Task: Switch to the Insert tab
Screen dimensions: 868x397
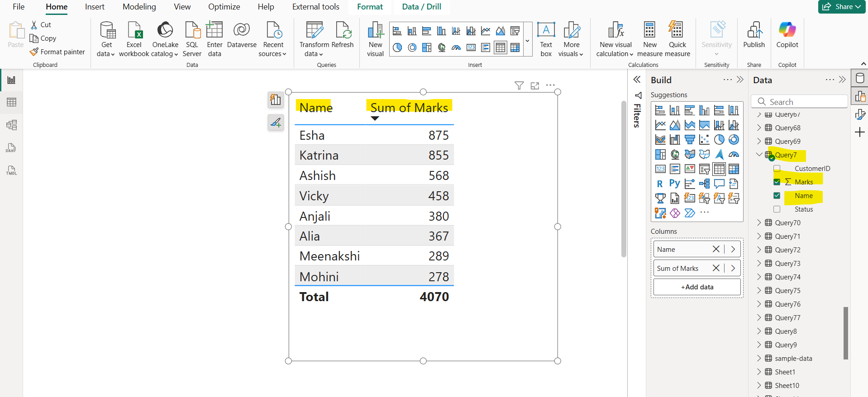Action: coord(95,7)
